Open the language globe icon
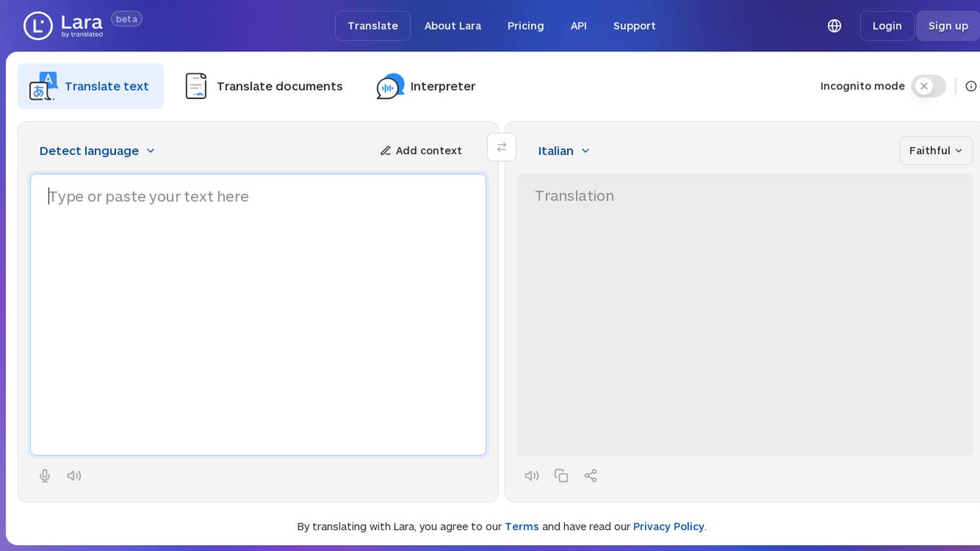980x551 pixels. coord(834,26)
